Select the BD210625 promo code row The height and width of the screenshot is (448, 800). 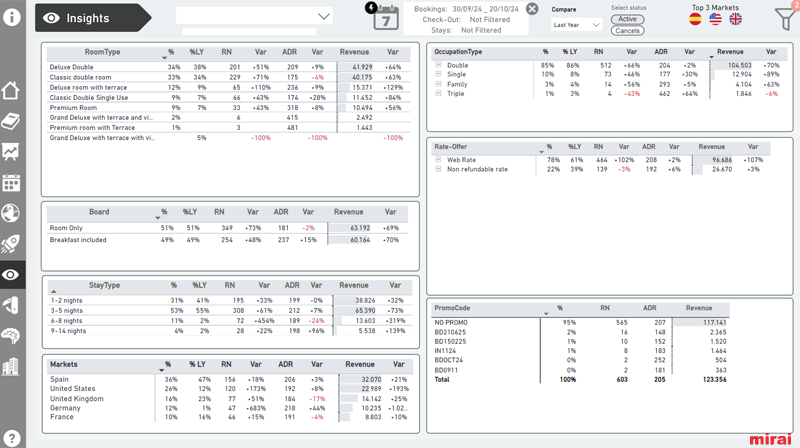tap(581, 332)
